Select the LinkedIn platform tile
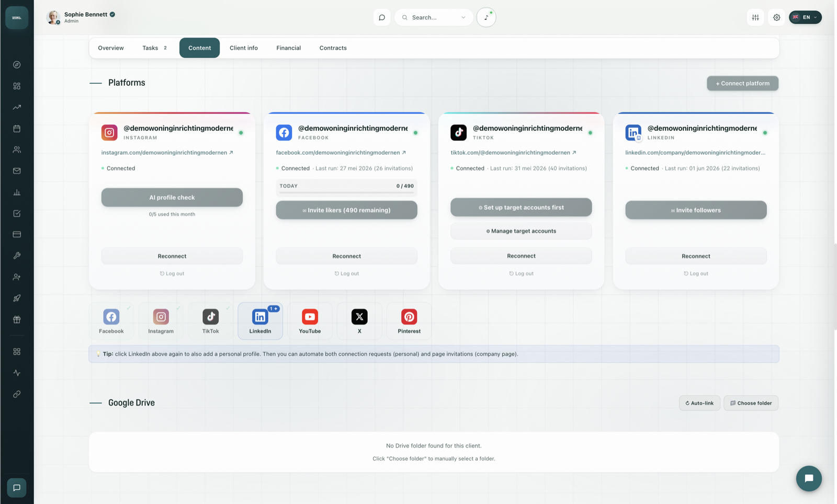This screenshot has height=504, width=837. pyautogui.click(x=260, y=321)
